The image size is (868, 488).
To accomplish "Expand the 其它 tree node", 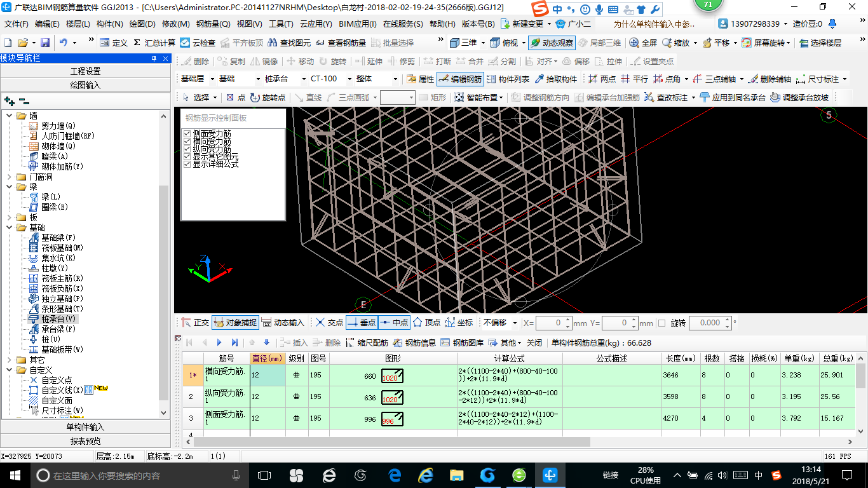I will point(10,360).
